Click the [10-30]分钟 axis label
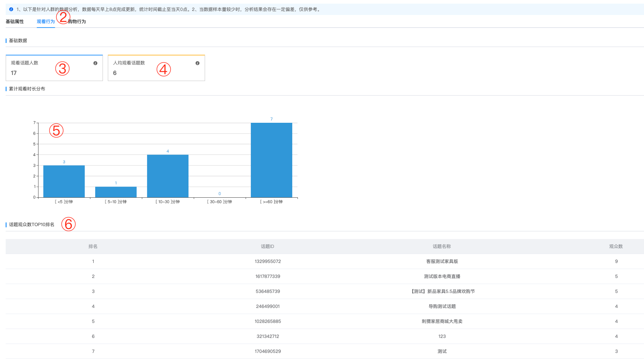This screenshot has height=359, width=644. 168,202
